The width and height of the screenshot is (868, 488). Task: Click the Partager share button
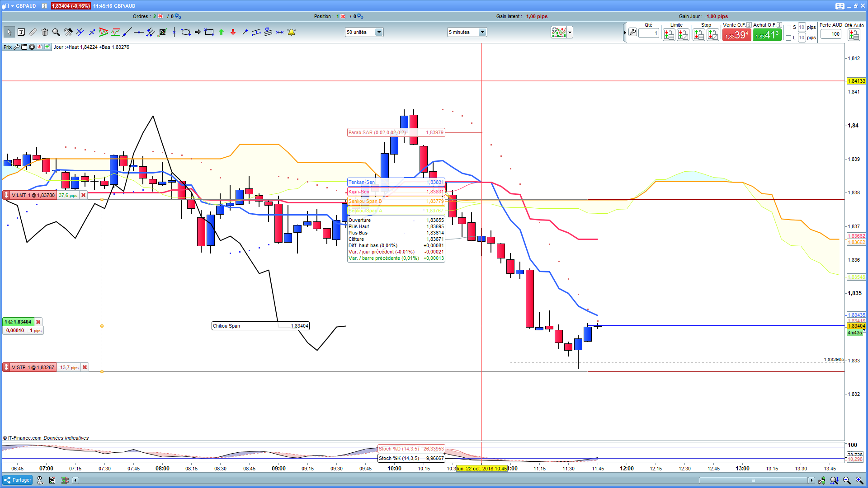[x=18, y=480]
